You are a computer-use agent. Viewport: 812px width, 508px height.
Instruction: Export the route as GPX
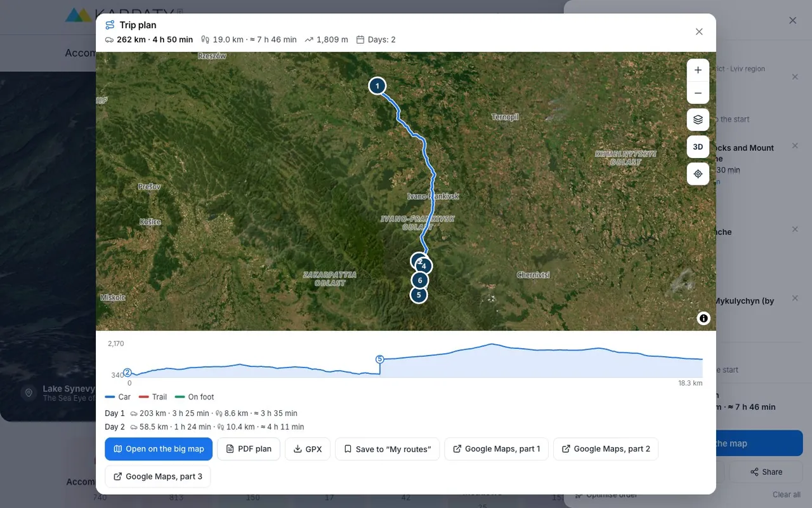(308, 449)
